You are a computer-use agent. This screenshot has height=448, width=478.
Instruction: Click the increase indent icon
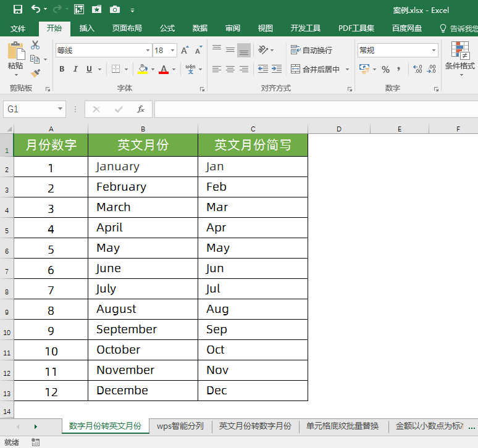(x=277, y=69)
